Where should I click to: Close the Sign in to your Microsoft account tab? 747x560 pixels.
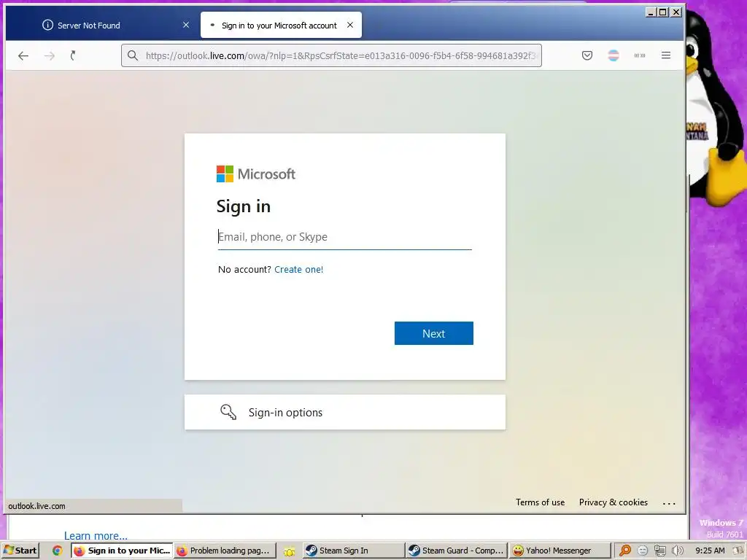tap(350, 25)
